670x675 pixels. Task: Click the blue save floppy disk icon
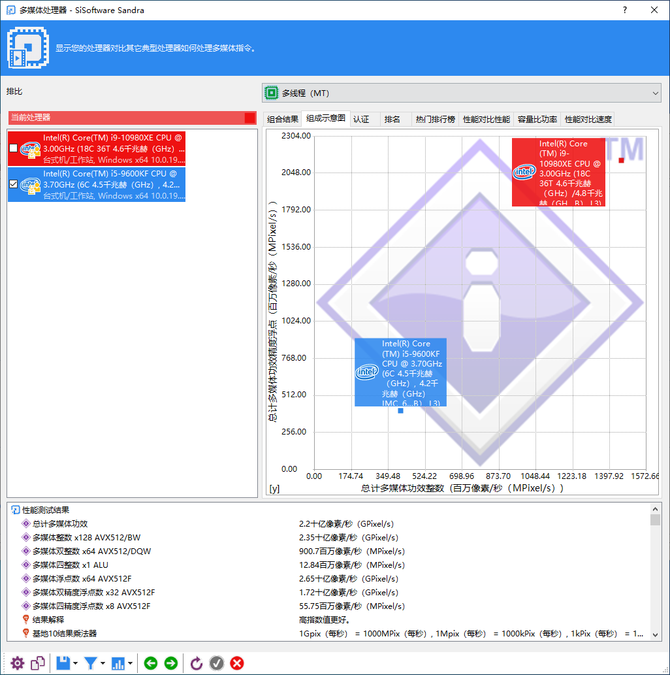tap(63, 663)
